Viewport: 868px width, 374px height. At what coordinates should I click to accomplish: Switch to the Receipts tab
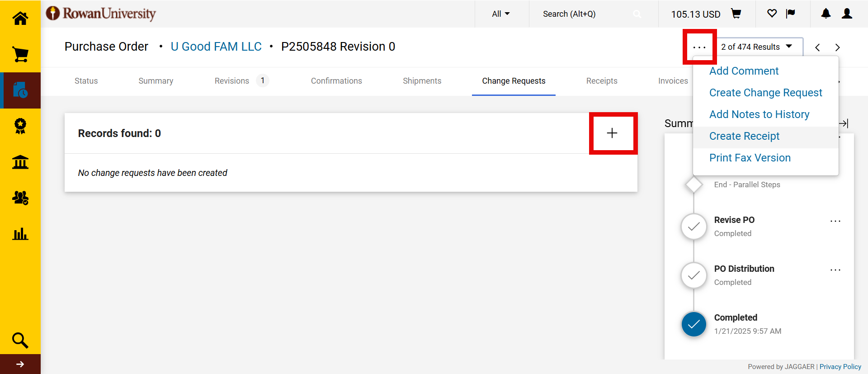[x=602, y=81]
